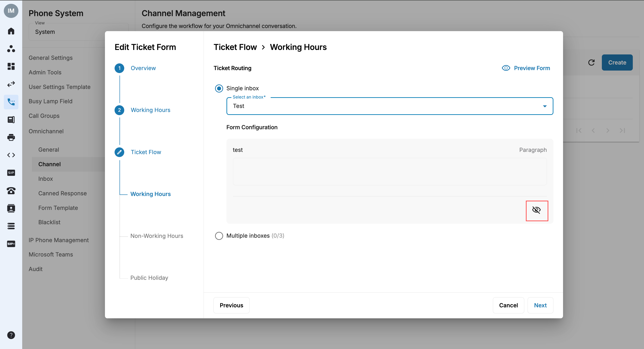Click the Next button

pyautogui.click(x=540, y=305)
